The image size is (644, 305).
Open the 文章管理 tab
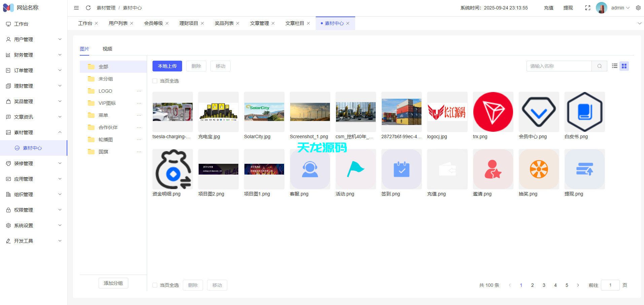259,23
